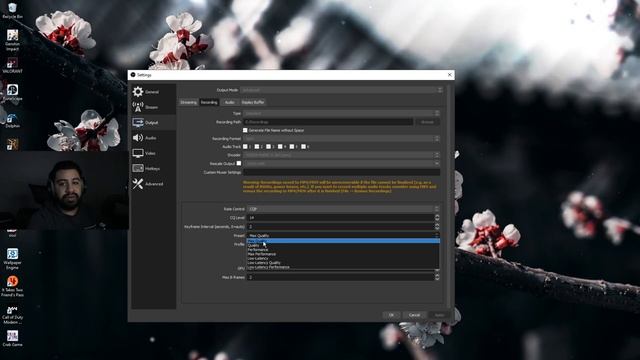
Task: Choose Low-Latency in the Preset list
Action: point(343,258)
